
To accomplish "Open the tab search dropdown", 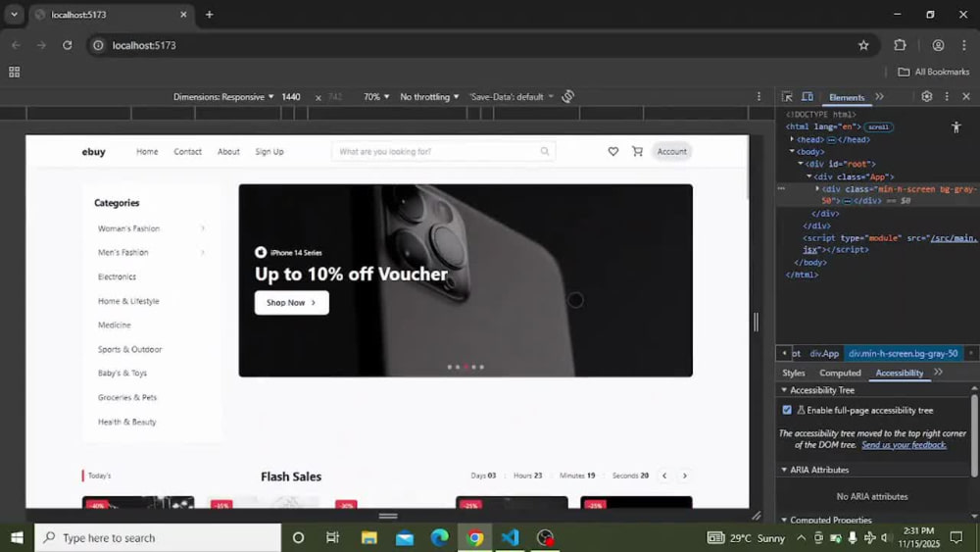I will [x=14, y=15].
